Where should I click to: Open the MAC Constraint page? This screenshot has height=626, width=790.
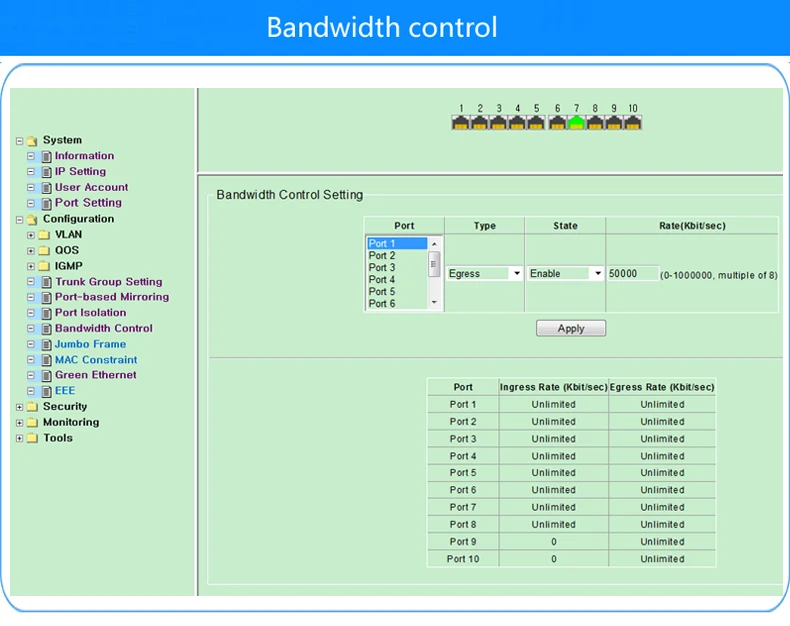pyautogui.click(x=96, y=360)
